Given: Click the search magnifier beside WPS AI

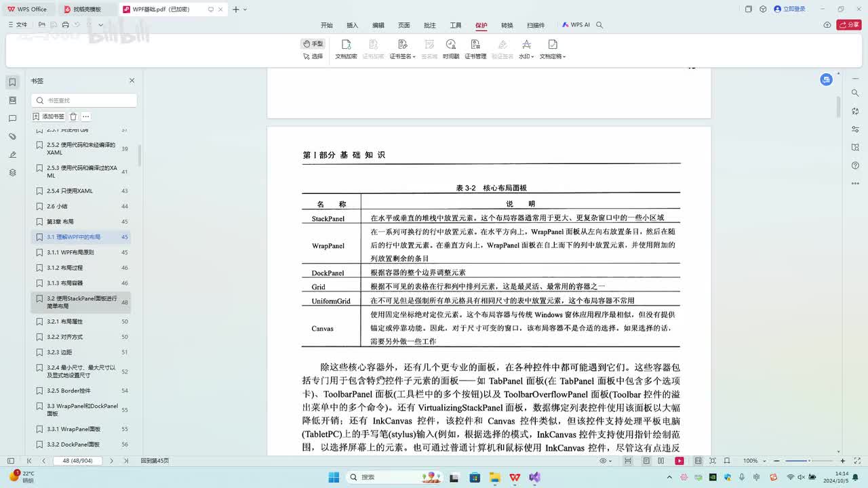Looking at the screenshot, I should (599, 25).
